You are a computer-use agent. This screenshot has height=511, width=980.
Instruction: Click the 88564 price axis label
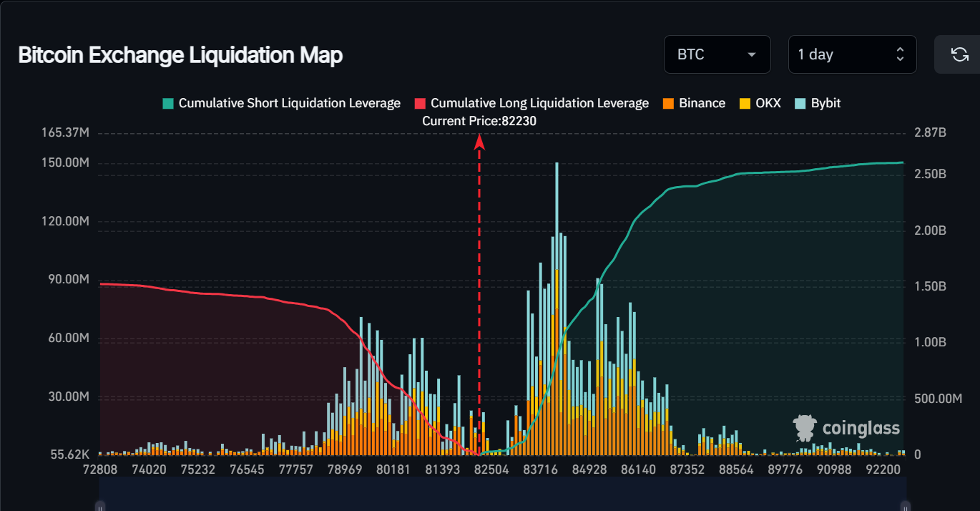[x=736, y=469]
